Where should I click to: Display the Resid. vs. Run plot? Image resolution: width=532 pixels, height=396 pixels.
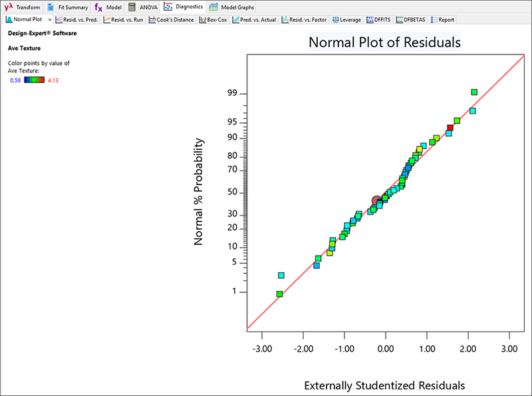(125, 20)
